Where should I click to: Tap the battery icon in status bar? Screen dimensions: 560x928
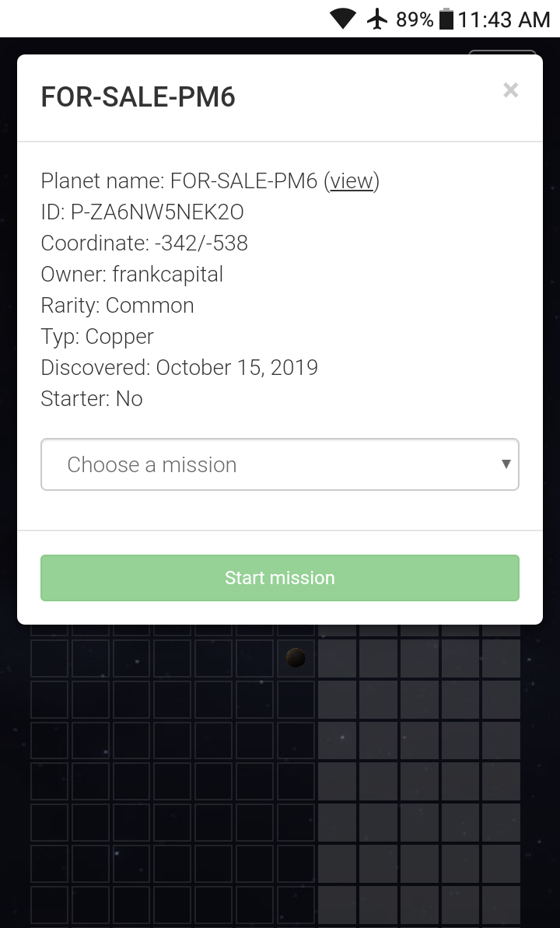(446, 19)
